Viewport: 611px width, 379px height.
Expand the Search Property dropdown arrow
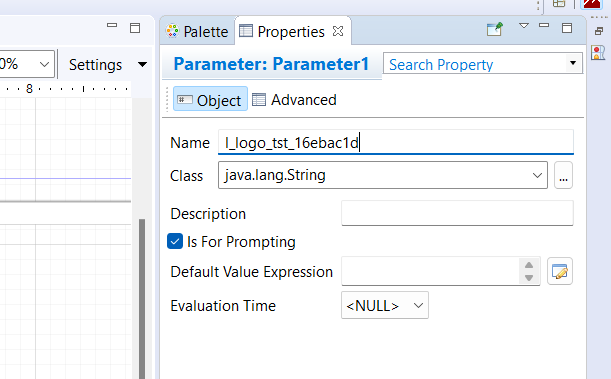click(x=572, y=63)
